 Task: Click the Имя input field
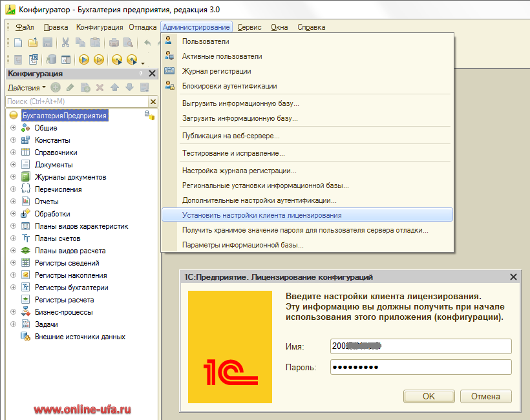pyautogui.click(x=421, y=346)
